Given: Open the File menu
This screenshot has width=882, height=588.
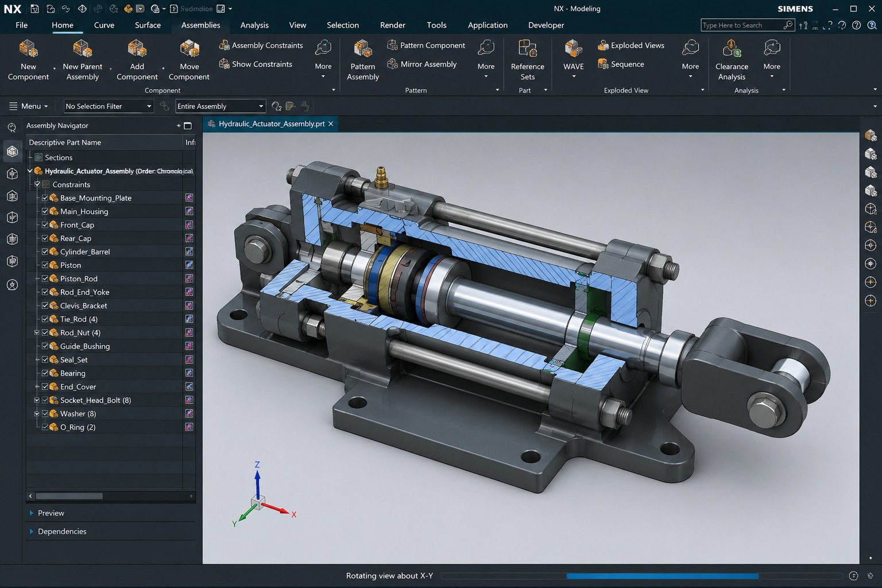Looking at the screenshot, I should (x=22, y=25).
